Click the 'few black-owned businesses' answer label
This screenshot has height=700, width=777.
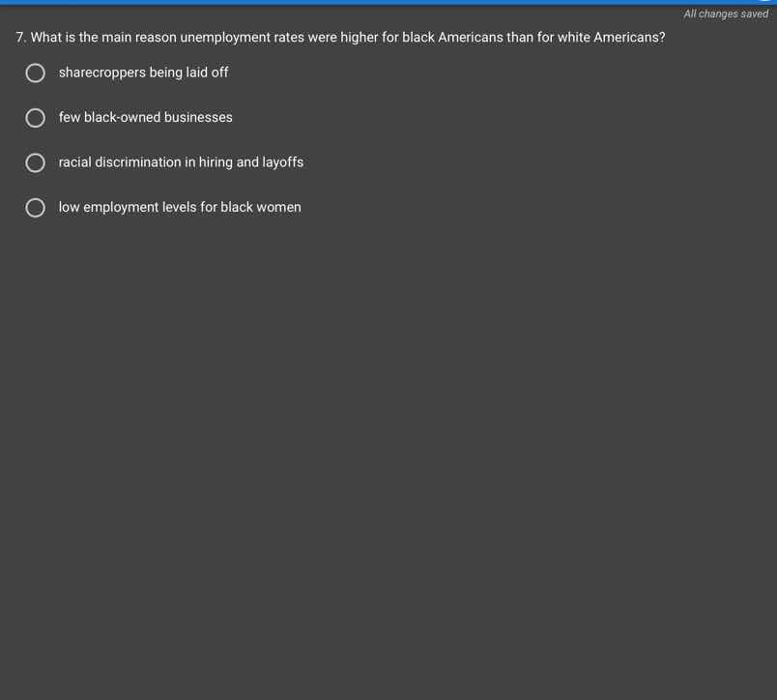coord(145,117)
